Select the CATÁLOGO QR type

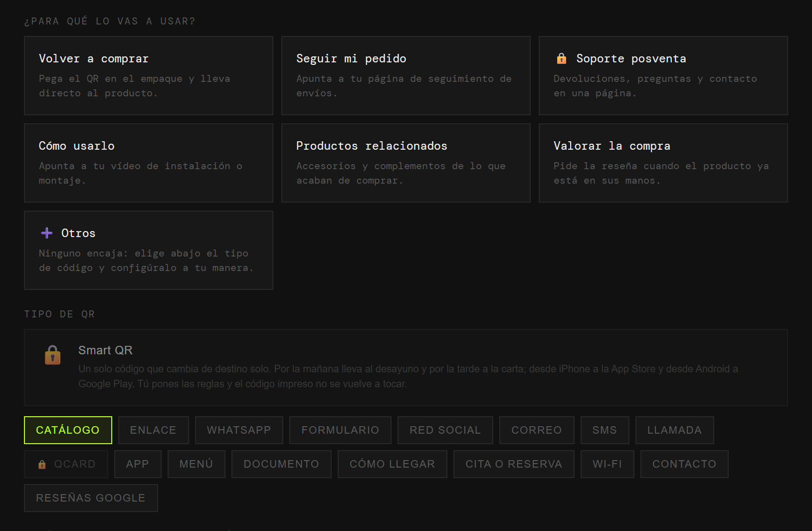(x=68, y=430)
